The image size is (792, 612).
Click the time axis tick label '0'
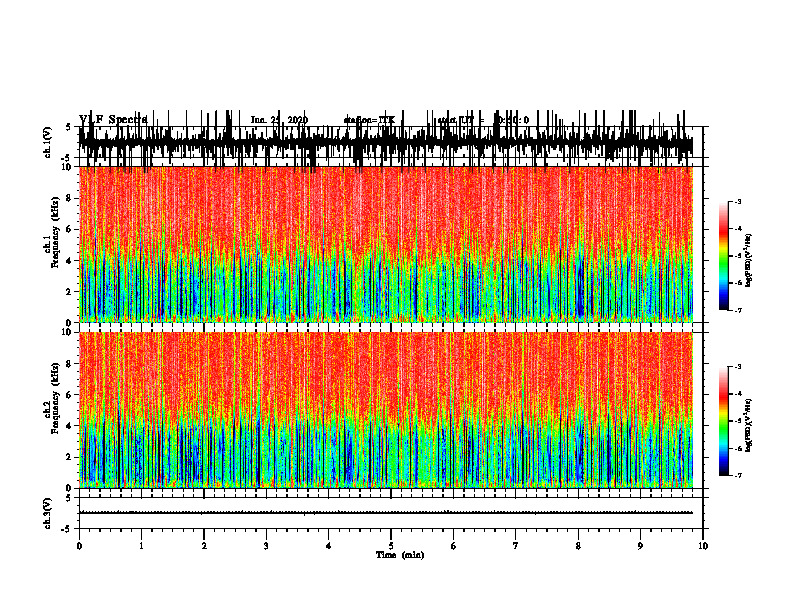pyautogui.click(x=79, y=546)
